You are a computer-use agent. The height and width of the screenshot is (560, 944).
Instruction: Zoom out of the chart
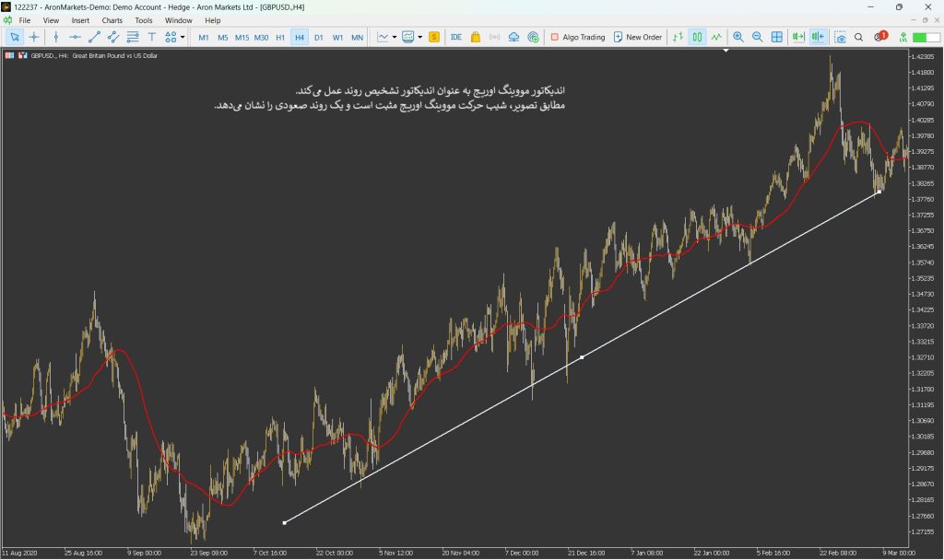[x=758, y=37]
